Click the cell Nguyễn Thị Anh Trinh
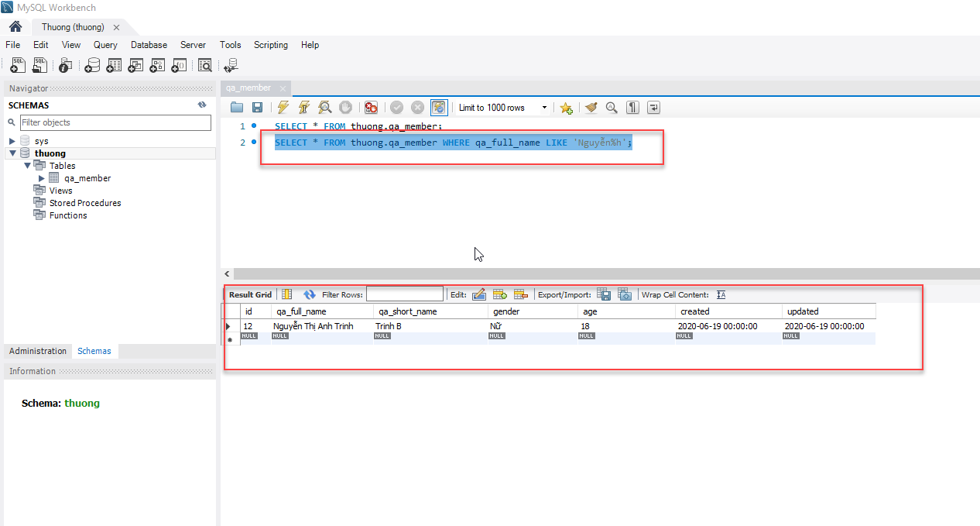980x526 pixels. tap(320, 326)
